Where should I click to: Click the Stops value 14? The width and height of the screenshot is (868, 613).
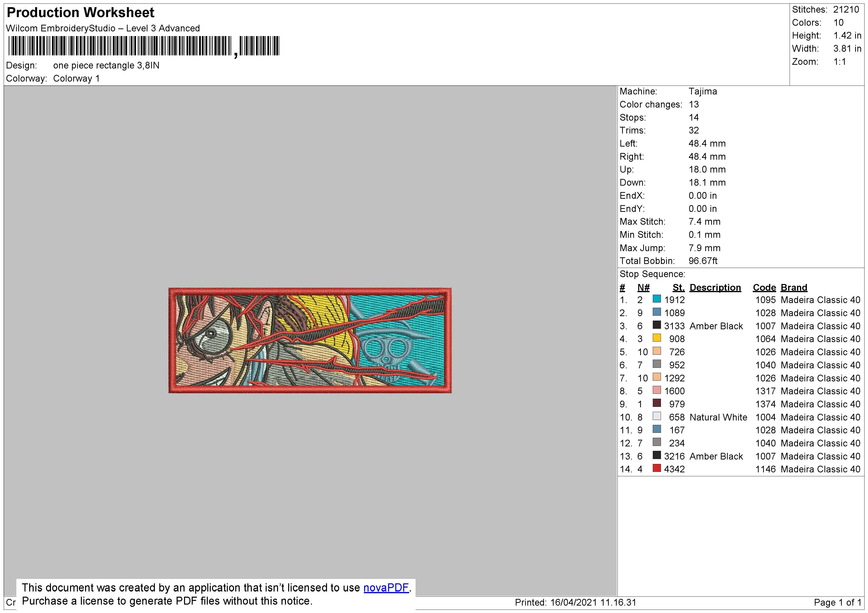[694, 117]
